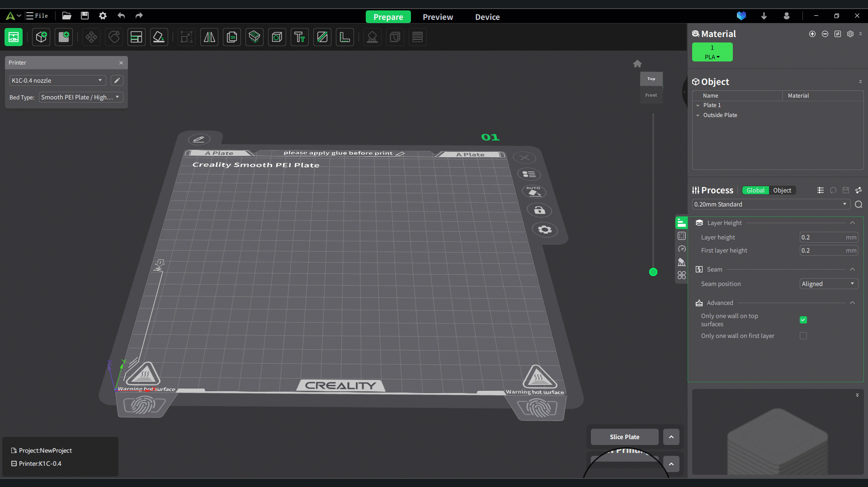Switch to the Preview tab

coord(437,17)
